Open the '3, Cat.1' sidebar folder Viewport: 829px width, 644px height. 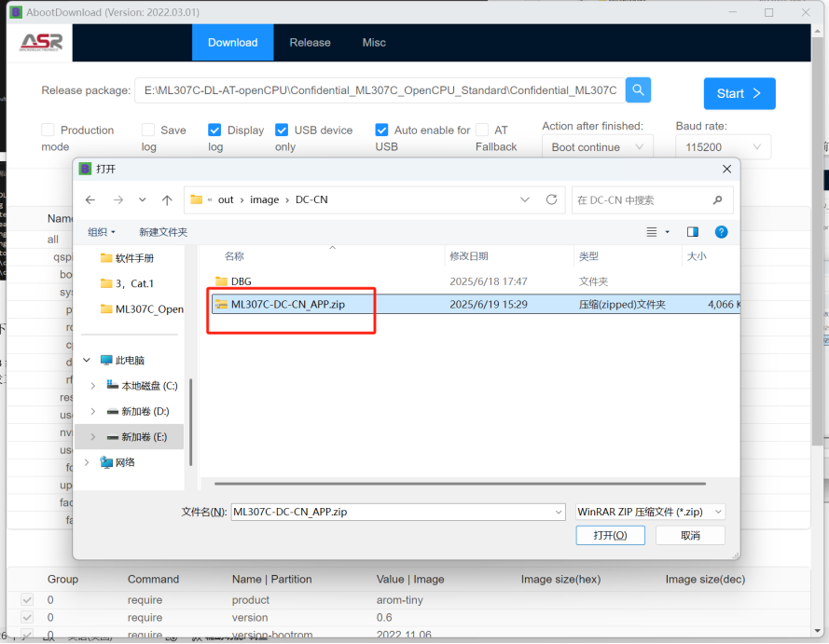coord(128,283)
